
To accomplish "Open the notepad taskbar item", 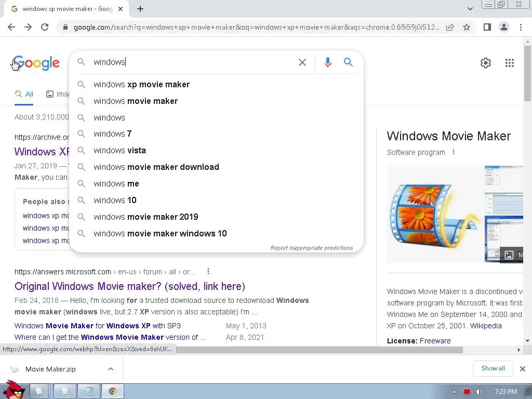I will 89,391.
